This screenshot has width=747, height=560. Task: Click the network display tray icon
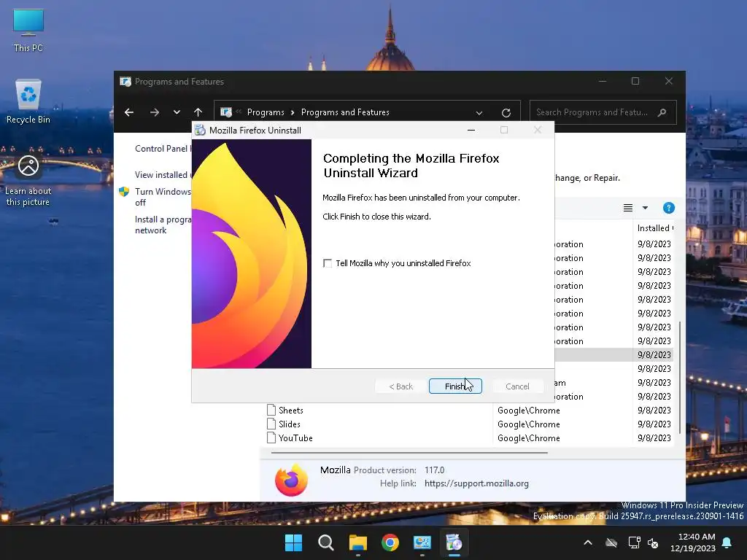pos(634,542)
